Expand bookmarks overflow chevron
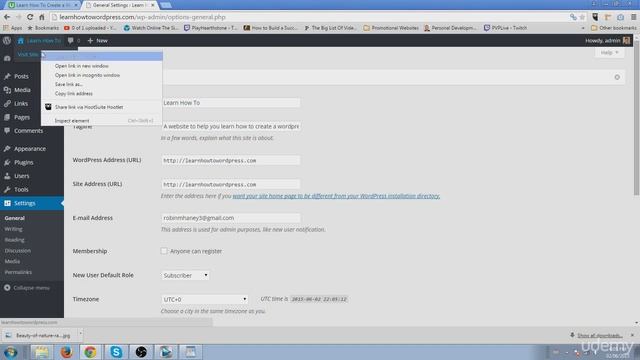The height and width of the screenshot is (360, 640). (582, 28)
